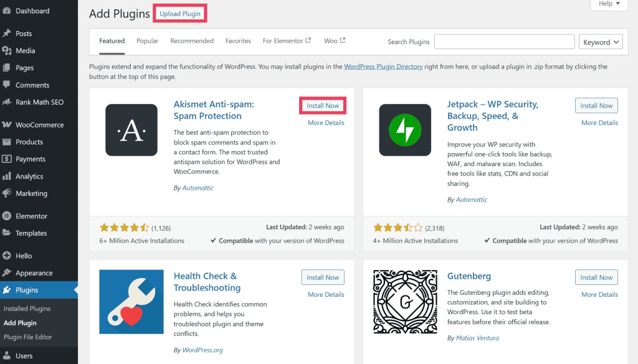Image resolution: width=638 pixels, height=364 pixels.
Task: Click the Products box icon
Action: (x=6, y=142)
